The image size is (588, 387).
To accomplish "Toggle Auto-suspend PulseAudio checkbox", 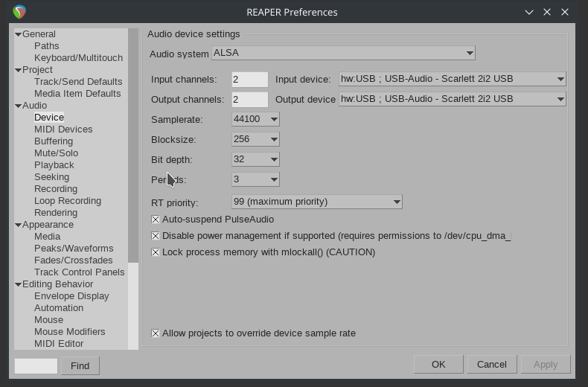I will point(156,220).
